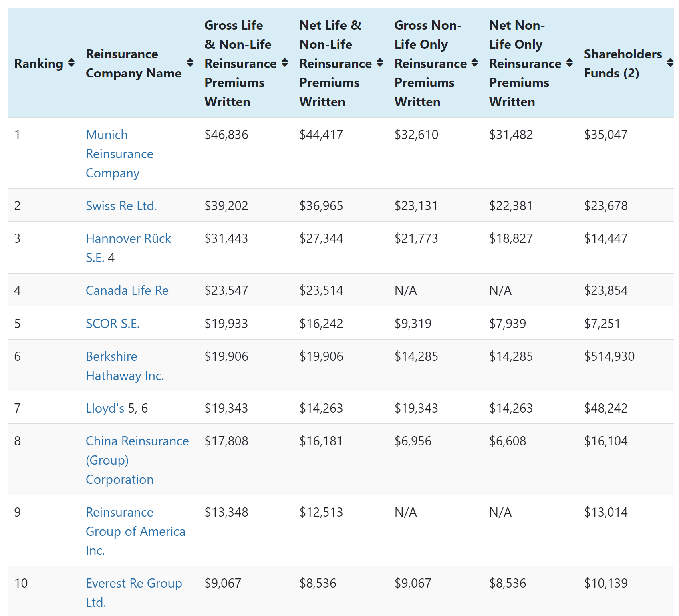Select Swiss Re's net premium $36,965
Screen dimensions: 679x616
(322, 206)
